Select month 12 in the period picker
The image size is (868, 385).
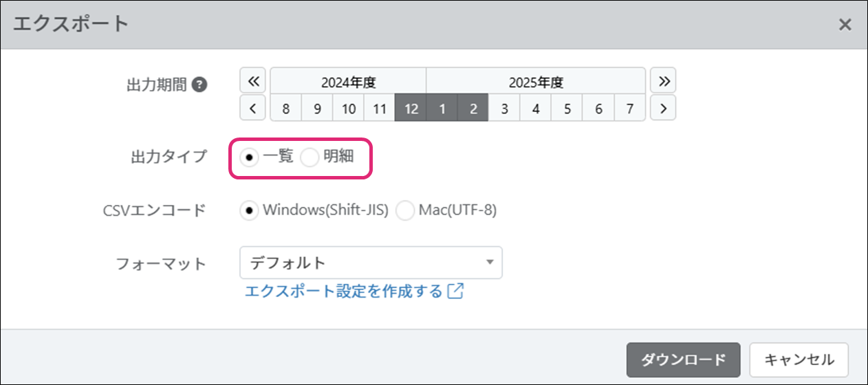[411, 109]
